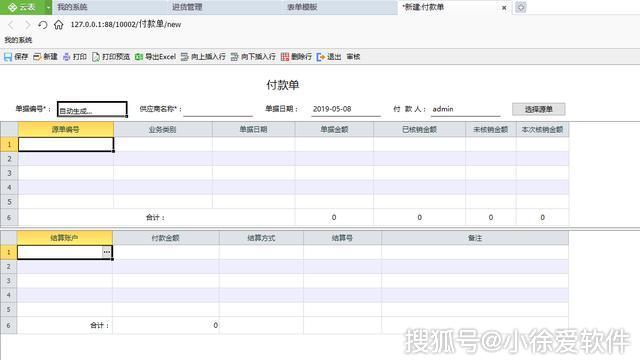Go forward with forward arrow
The image size is (640, 360).
click(x=27, y=25)
